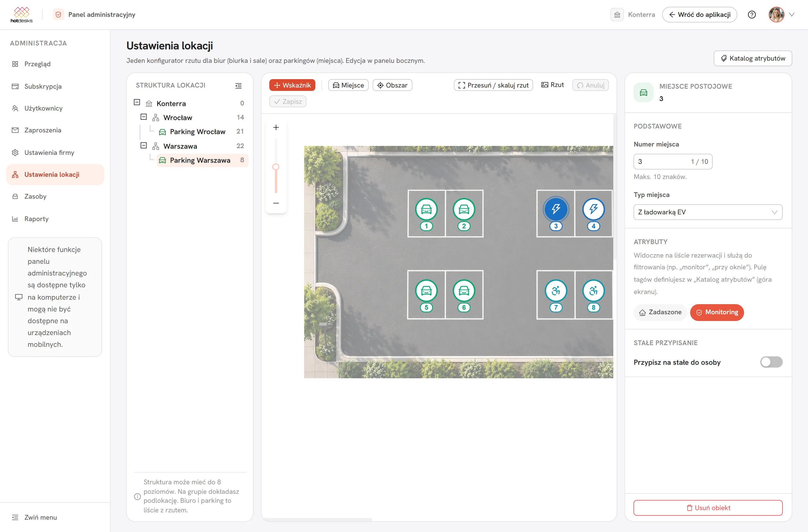Click the Rzut toolbar button
The height and width of the screenshot is (532, 808).
click(552, 85)
